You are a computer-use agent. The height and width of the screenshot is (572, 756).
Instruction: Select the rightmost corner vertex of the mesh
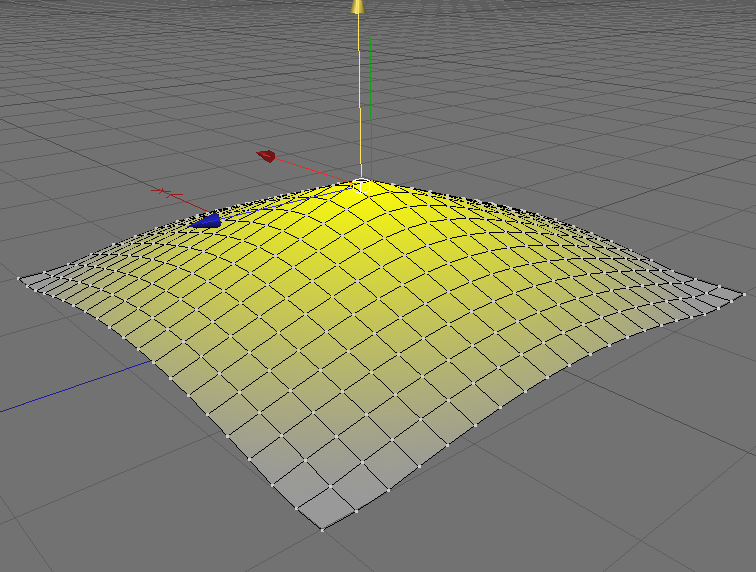[x=744, y=294]
